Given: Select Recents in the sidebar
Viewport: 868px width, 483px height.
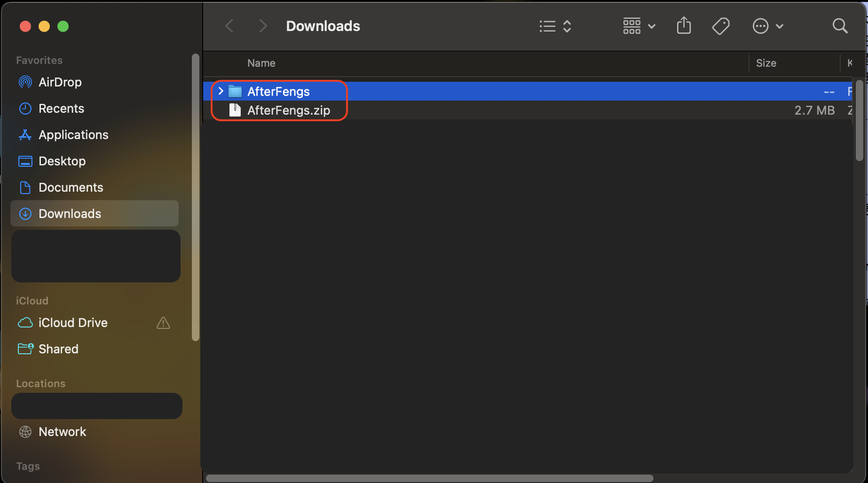Looking at the screenshot, I should (61, 109).
